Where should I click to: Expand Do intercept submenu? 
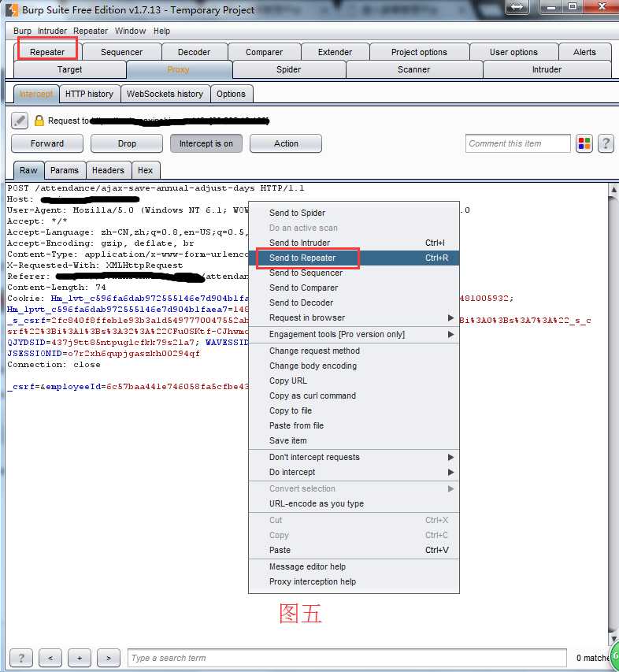coord(354,472)
